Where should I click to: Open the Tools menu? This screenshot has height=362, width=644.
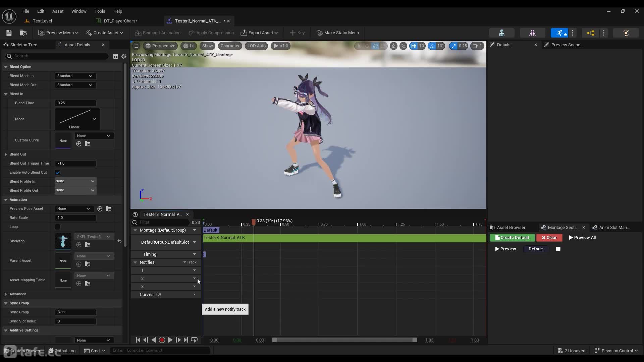pos(100,11)
